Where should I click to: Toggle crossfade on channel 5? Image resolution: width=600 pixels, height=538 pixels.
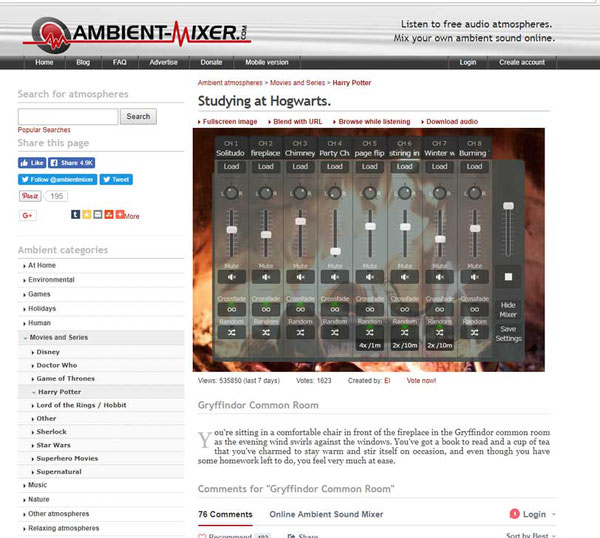370,309
